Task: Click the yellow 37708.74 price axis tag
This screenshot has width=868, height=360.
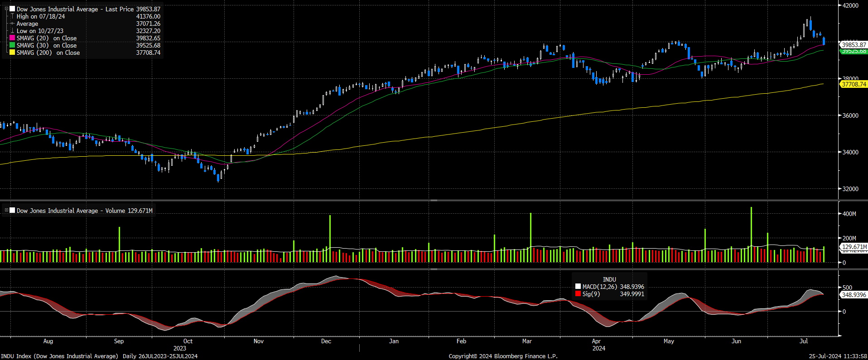Action: click(x=854, y=84)
